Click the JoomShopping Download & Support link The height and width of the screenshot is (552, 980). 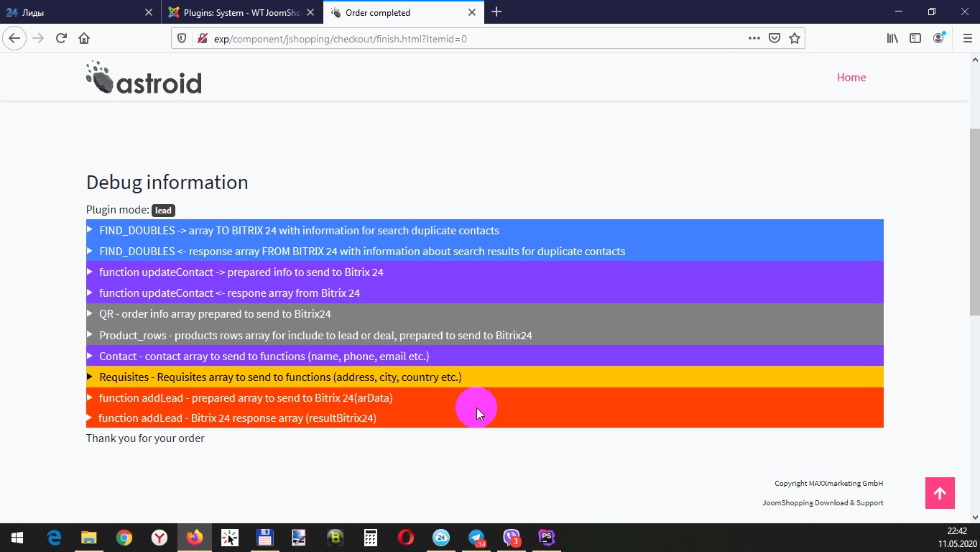coord(823,503)
